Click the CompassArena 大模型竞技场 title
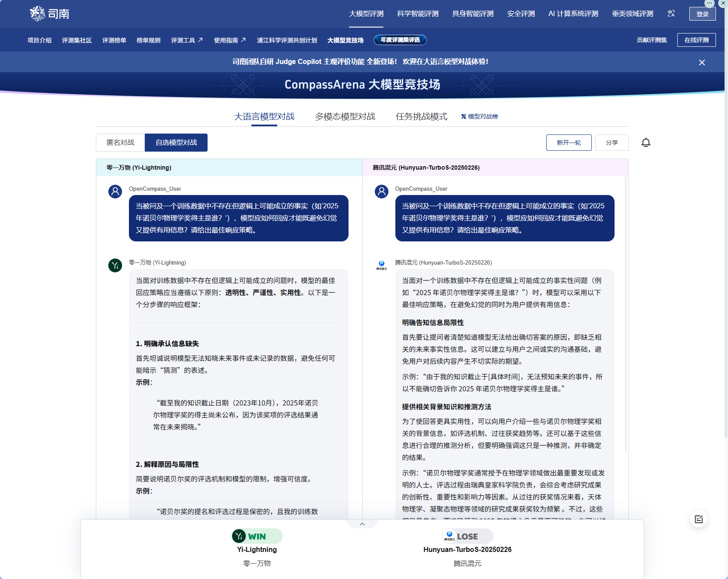Viewport: 728px width, 579px height. [x=362, y=84]
